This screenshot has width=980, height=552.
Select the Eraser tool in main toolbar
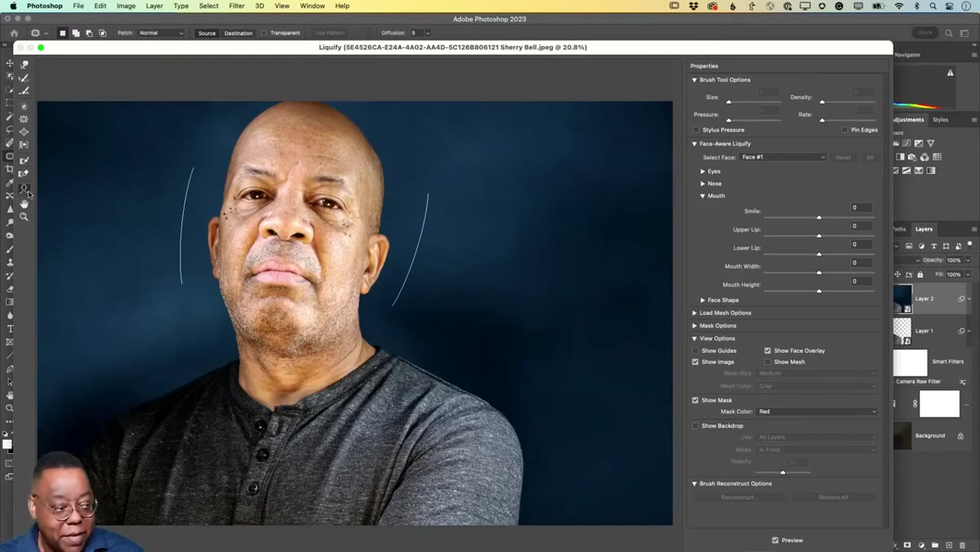pos(10,289)
